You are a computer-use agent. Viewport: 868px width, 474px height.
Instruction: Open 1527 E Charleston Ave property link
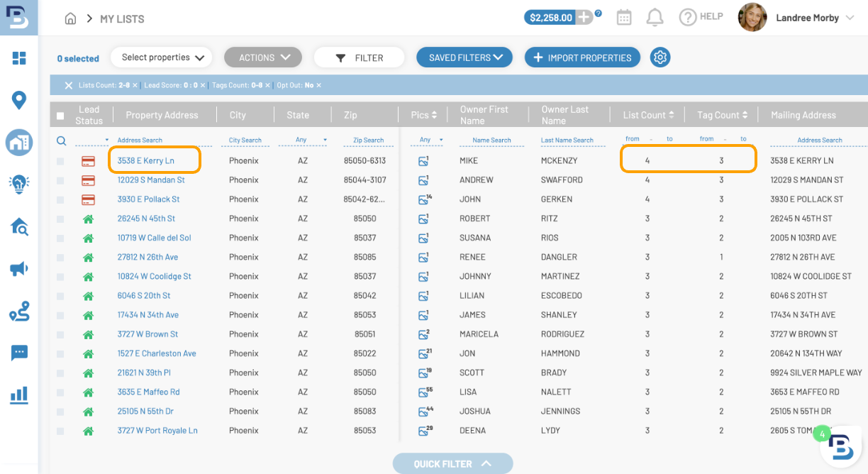click(x=157, y=353)
